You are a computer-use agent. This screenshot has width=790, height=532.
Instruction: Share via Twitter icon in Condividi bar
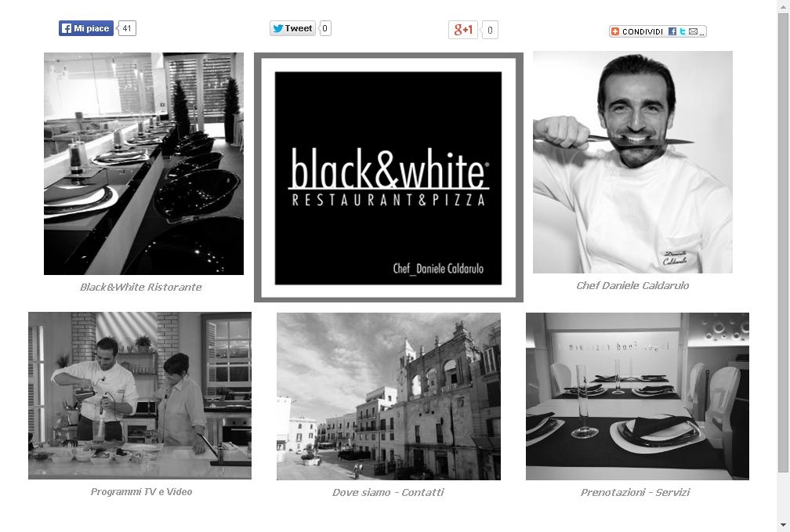click(x=682, y=31)
